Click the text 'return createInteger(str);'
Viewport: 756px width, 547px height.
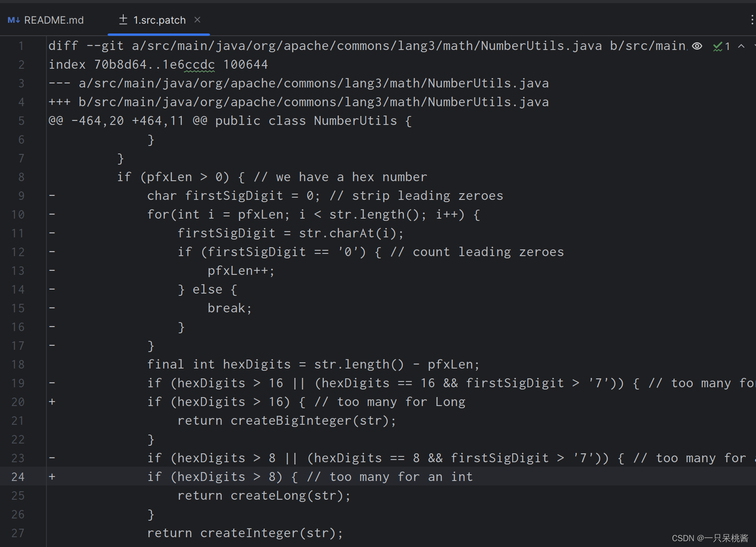click(245, 533)
